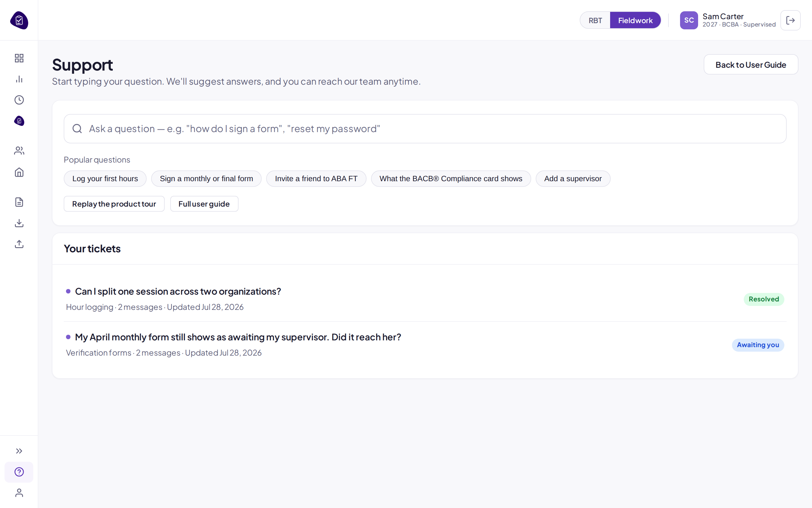The image size is (812, 508).
Task: Open the people supervisors icon in sidebar
Action: click(19, 150)
